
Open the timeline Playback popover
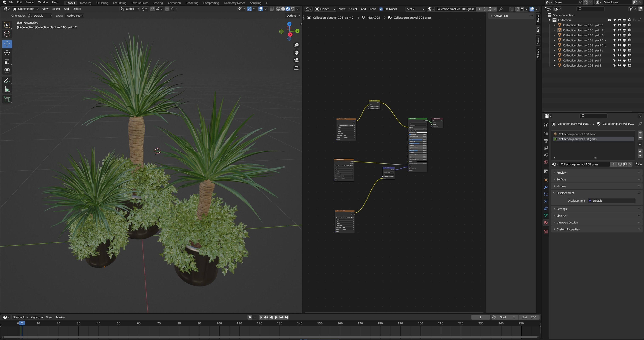click(x=20, y=317)
